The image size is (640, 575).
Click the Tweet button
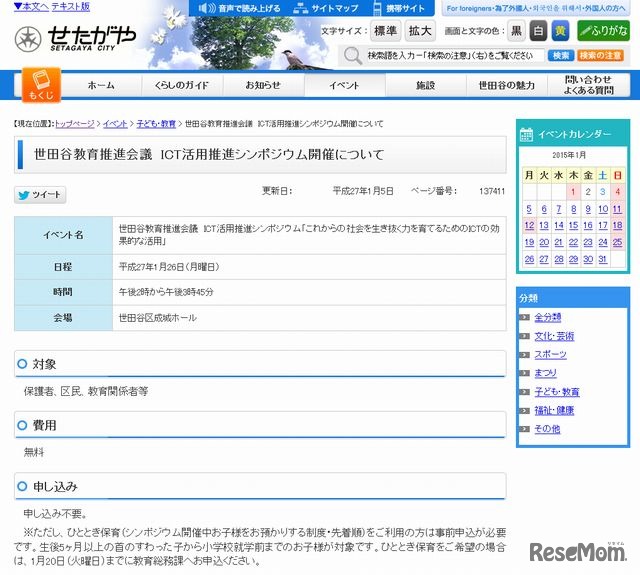coord(39,195)
